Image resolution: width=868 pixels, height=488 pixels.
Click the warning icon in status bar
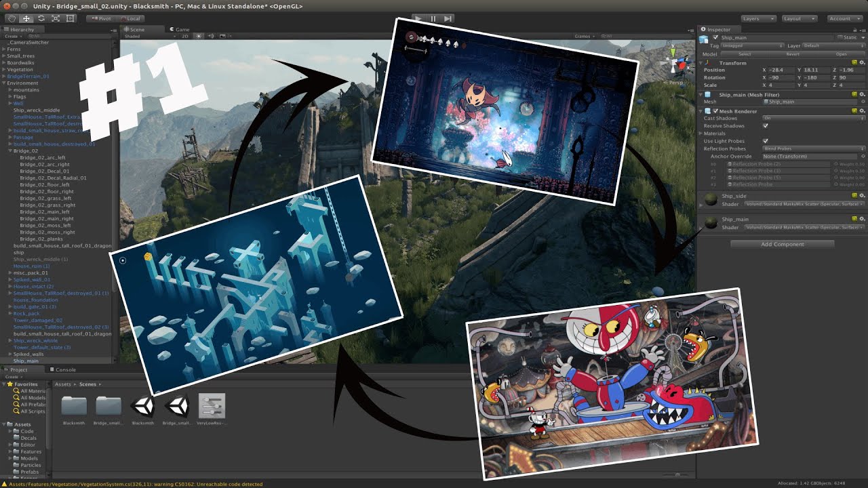[x=4, y=484]
